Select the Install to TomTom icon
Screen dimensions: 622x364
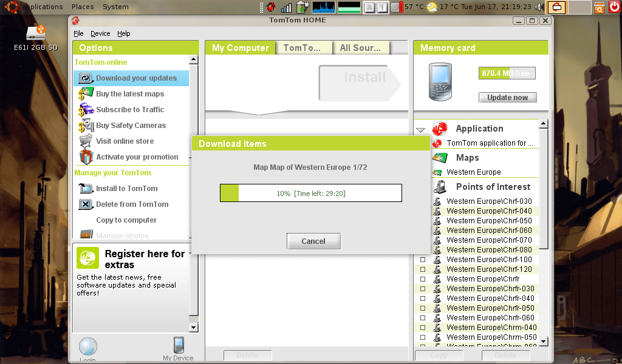[x=86, y=188]
